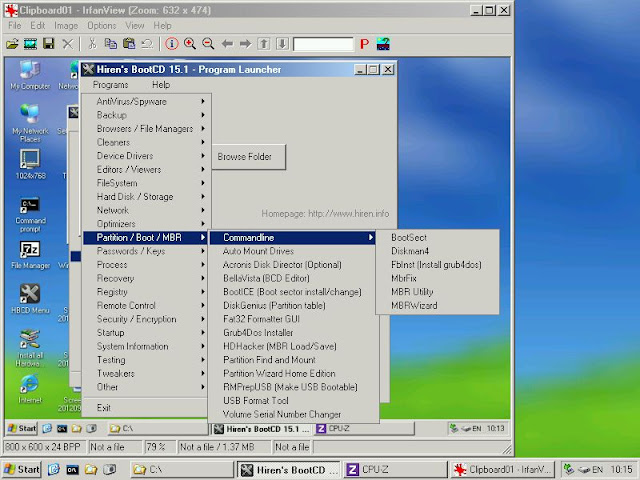Expand the Recovery submenu
640x480 pixels.
(147, 278)
